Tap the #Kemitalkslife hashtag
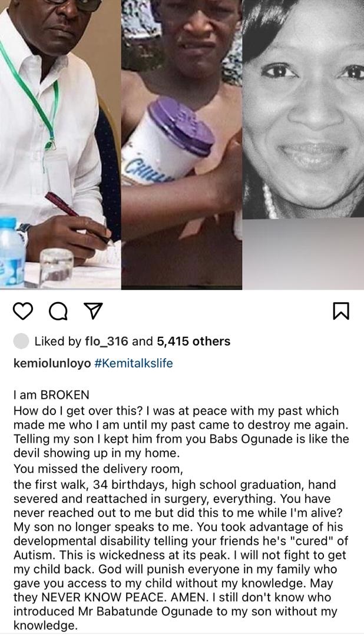 tap(134, 363)
